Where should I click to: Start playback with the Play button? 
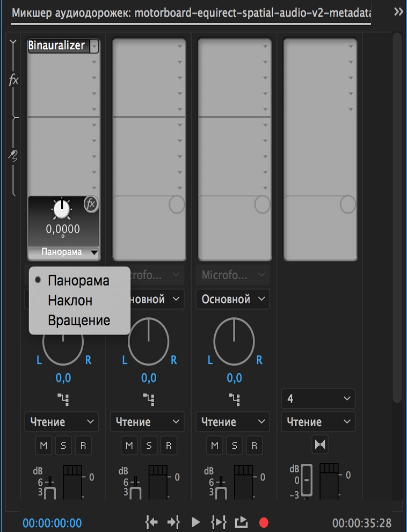[195, 522]
